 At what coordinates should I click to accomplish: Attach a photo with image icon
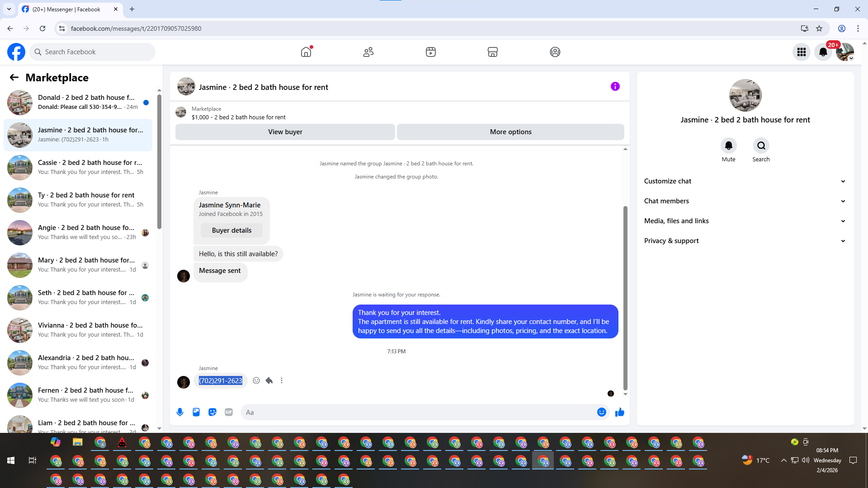coord(196,412)
